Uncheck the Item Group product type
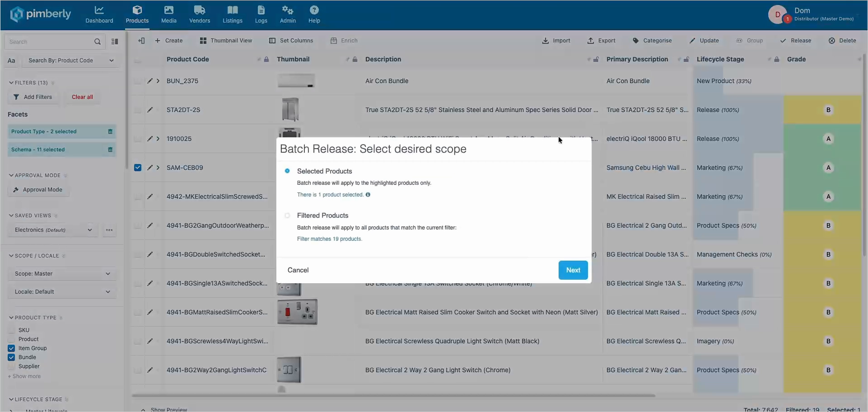The height and width of the screenshot is (412, 868). pyautogui.click(x=11, y=348)
